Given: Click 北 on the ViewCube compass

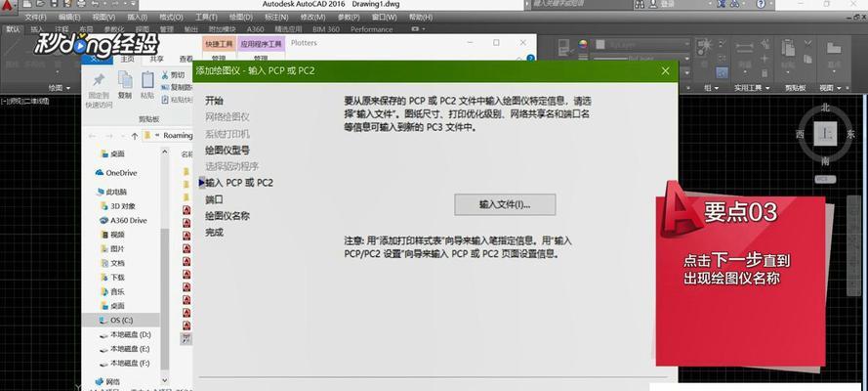Looking at the screenshot, I should point(825,108).
